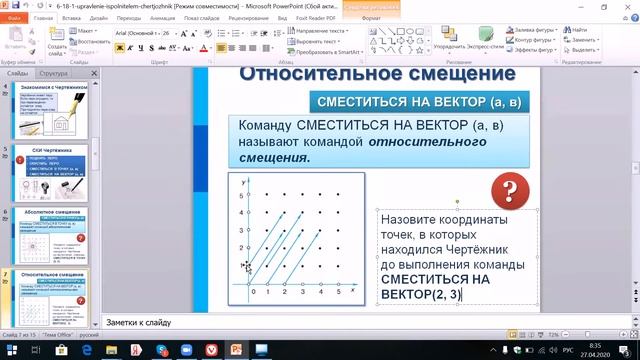Screen dimensions: 640x360
Task: Switch to Insert (Вставка) ribbon tab
Action: (x=71, y=18)
